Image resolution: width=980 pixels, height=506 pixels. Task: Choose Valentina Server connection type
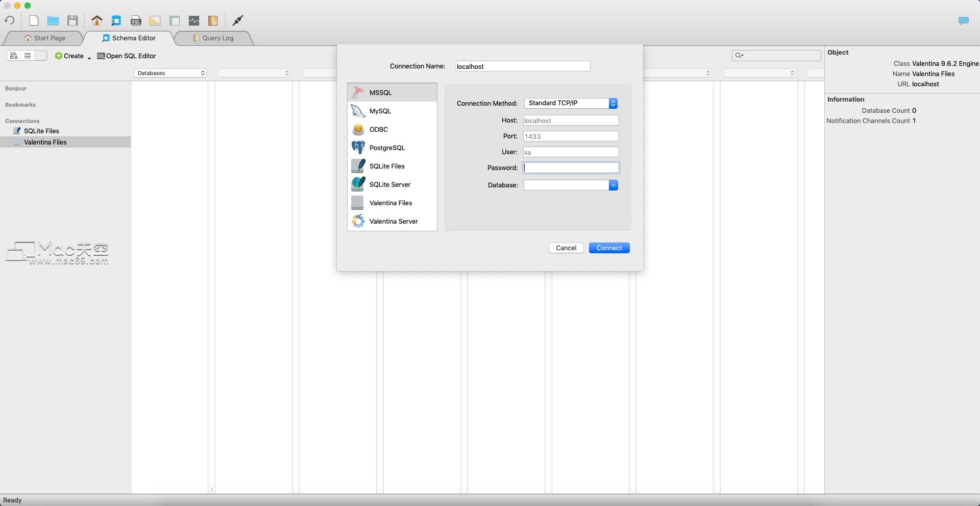pyautogui.click(x=392, y=221)
